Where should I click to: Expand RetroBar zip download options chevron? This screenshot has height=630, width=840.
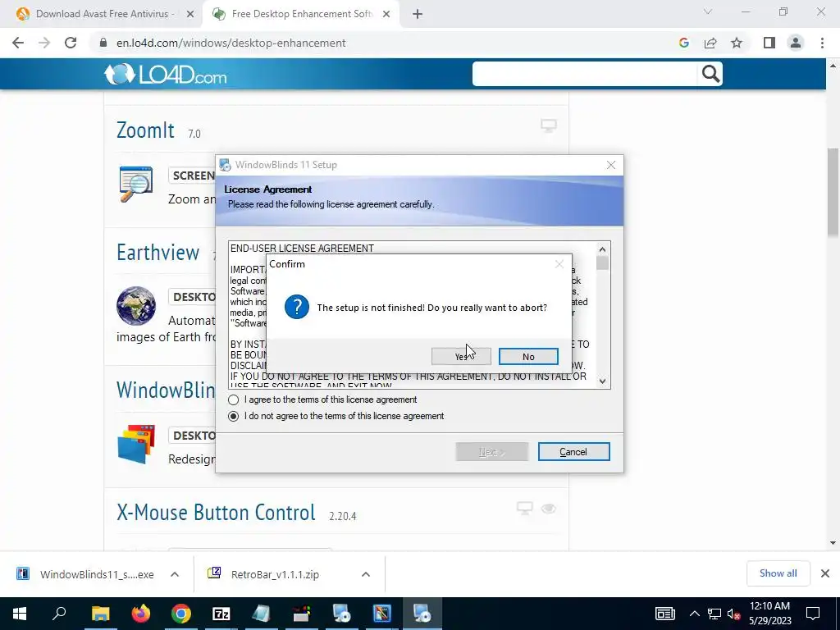point(365,574)
